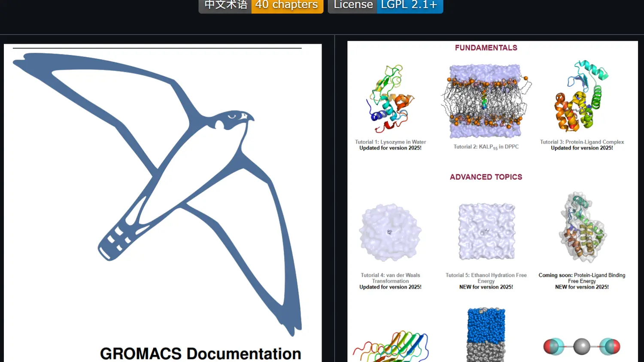
Task: Click the FUNDAMENTALS section heading
Action: pyautogui.click(x=486, y=48)
